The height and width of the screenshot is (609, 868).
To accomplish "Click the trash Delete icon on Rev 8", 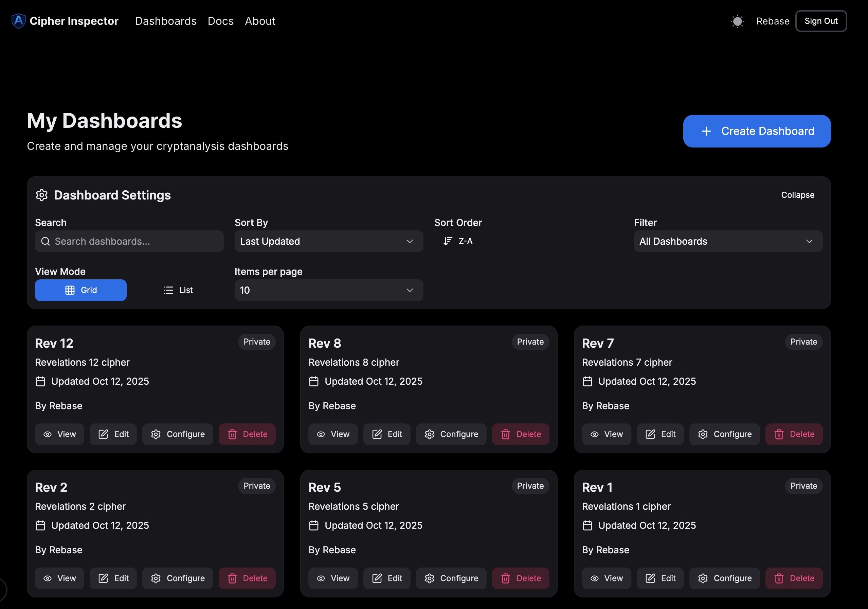I will 505,434.
